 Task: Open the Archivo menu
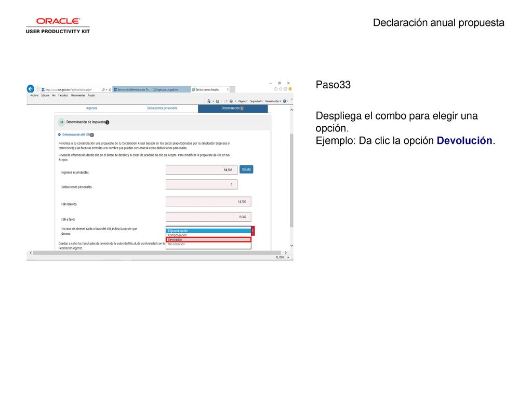[x=34, y=96]
